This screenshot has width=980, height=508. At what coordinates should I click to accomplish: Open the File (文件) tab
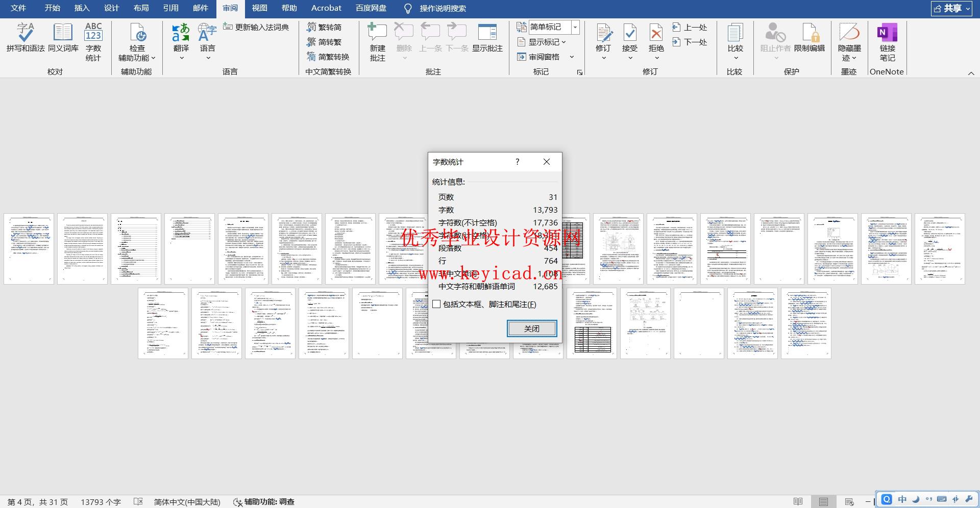pos(18,8)
